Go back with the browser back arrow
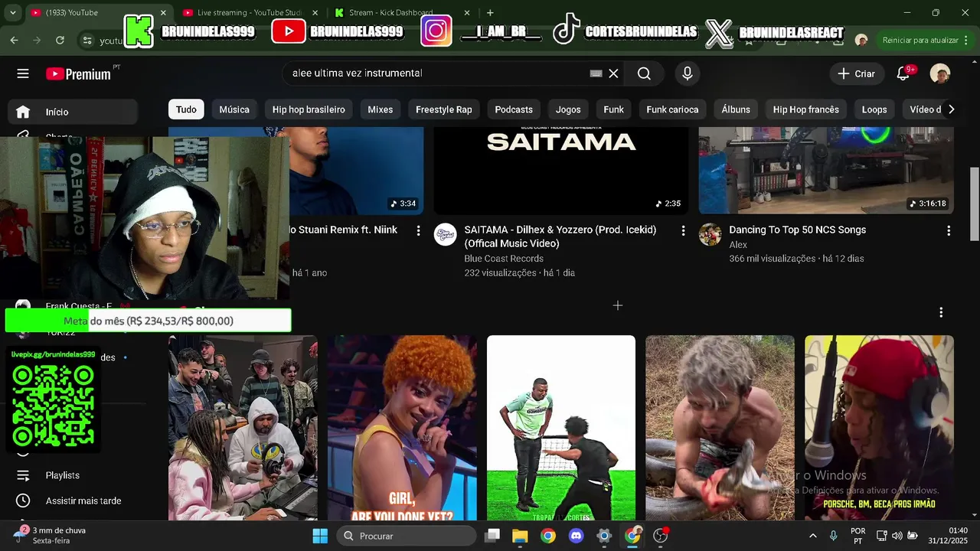The height and width of the screenshot is (551, 980). pyautogui.click(x=14, y=40)
